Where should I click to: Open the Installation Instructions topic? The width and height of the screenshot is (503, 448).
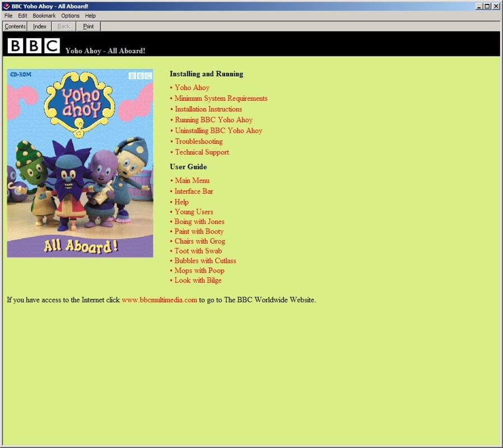pyautogui.click(x=208, y=109)
